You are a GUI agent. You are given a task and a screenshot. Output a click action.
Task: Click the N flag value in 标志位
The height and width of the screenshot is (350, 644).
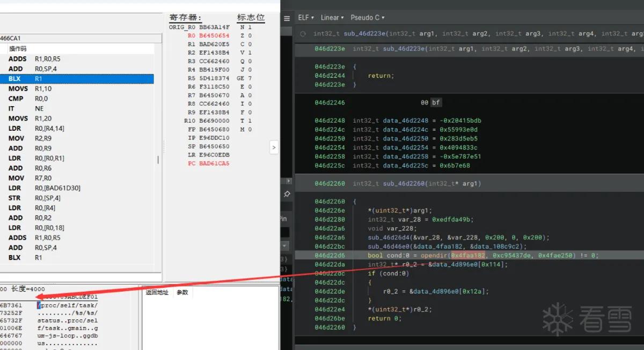tap(250, 27)
